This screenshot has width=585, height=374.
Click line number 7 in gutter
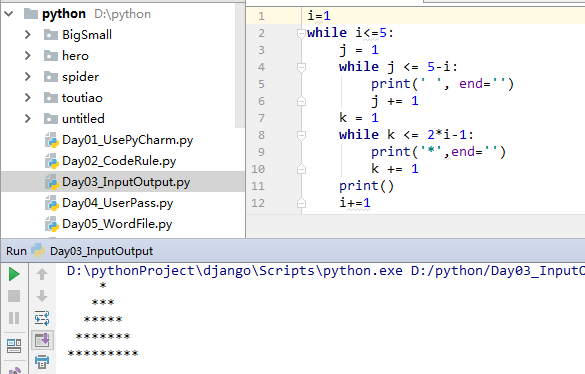click(x=261, y=118)
